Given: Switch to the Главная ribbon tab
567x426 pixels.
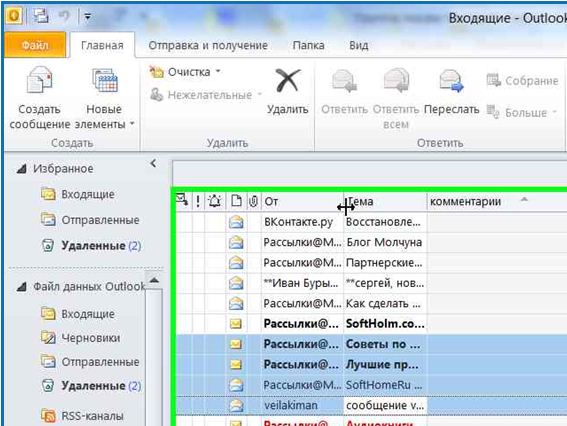Looking at the screenshot, I should [102, 45].
